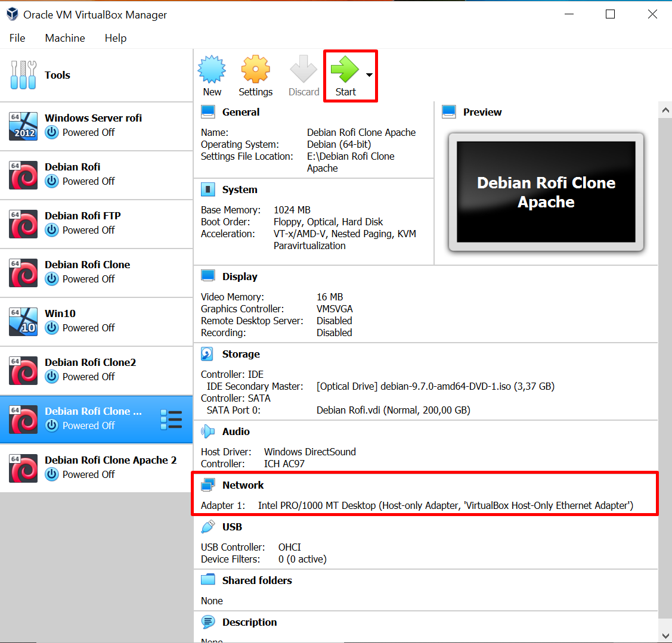
Task: Open the selected machine's tools list icon
Action: 172,420
